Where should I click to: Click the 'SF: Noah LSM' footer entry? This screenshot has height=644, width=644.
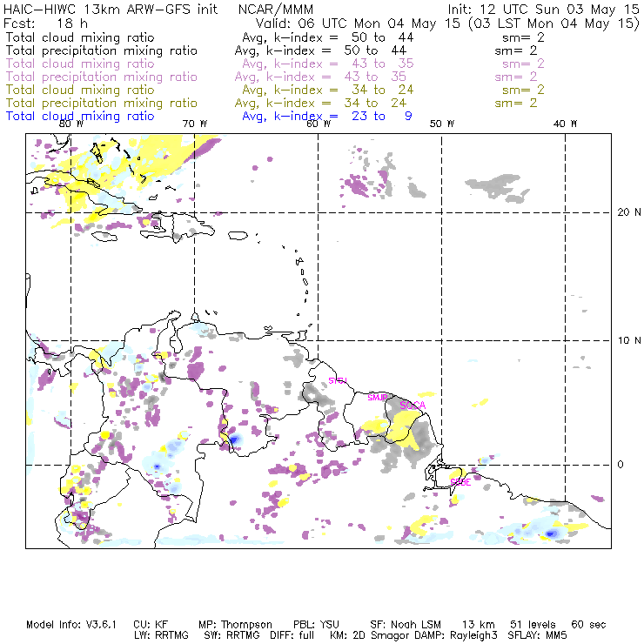[406, 625]
